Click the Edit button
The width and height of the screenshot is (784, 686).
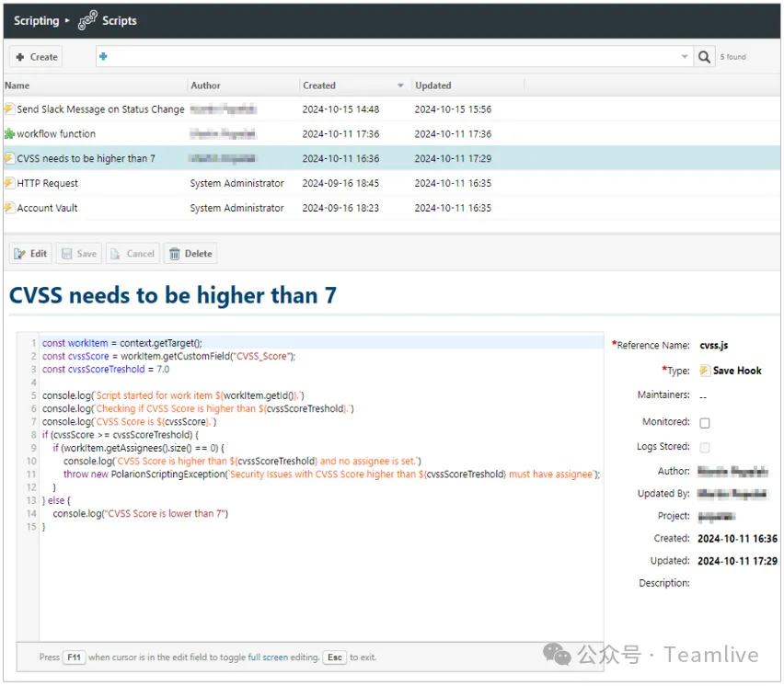coord(31,253)
